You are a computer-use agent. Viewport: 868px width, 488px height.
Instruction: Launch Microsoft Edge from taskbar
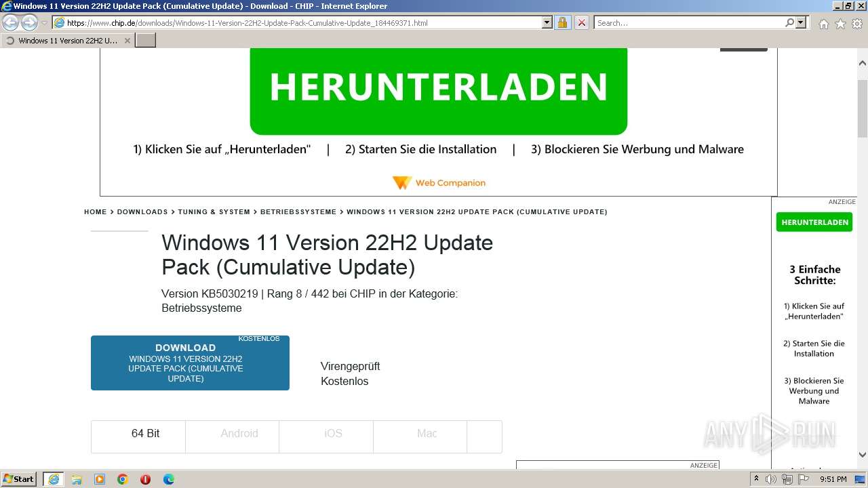pyautogui.click(x=168, y=479)
